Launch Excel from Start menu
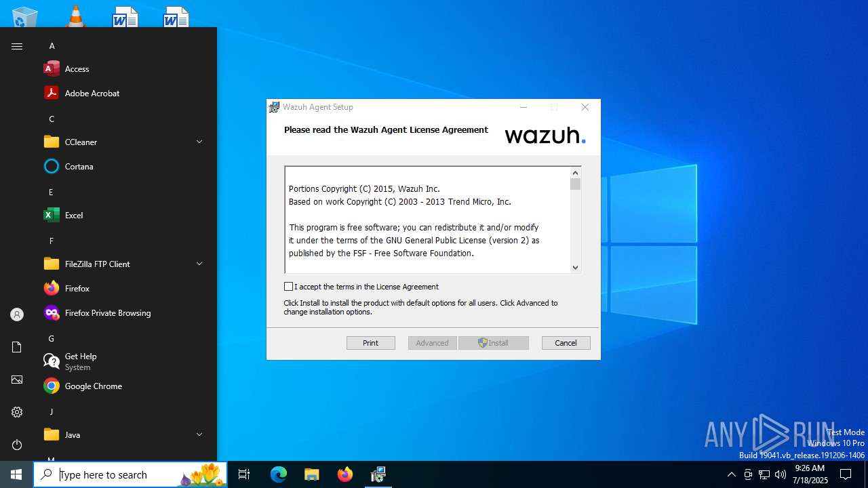Screen dimensions: 868x488 pyautogui.click(x=123, y=216)
